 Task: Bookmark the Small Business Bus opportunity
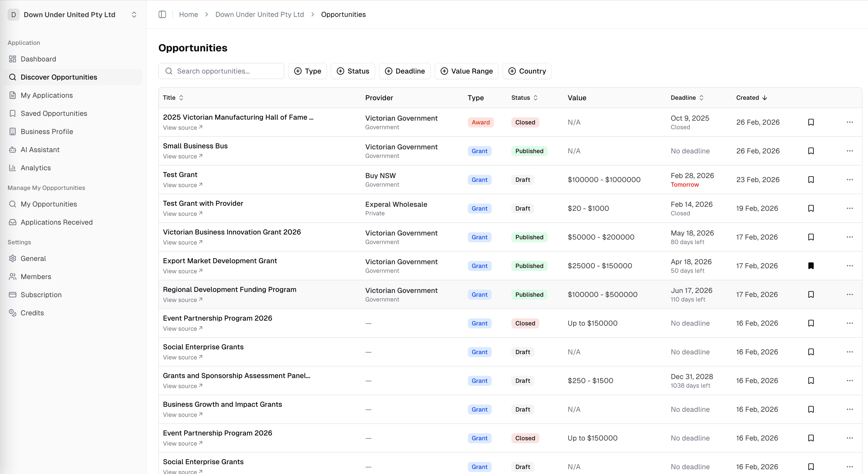[811, 151]
